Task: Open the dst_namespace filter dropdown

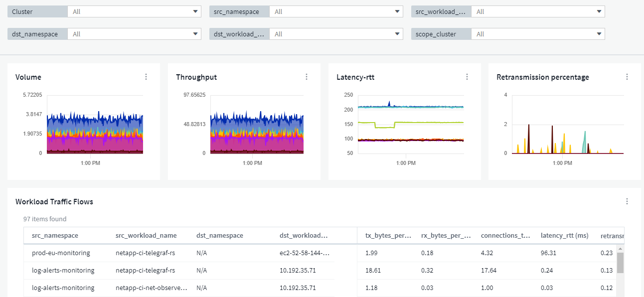Action: [x=134, y=34]
